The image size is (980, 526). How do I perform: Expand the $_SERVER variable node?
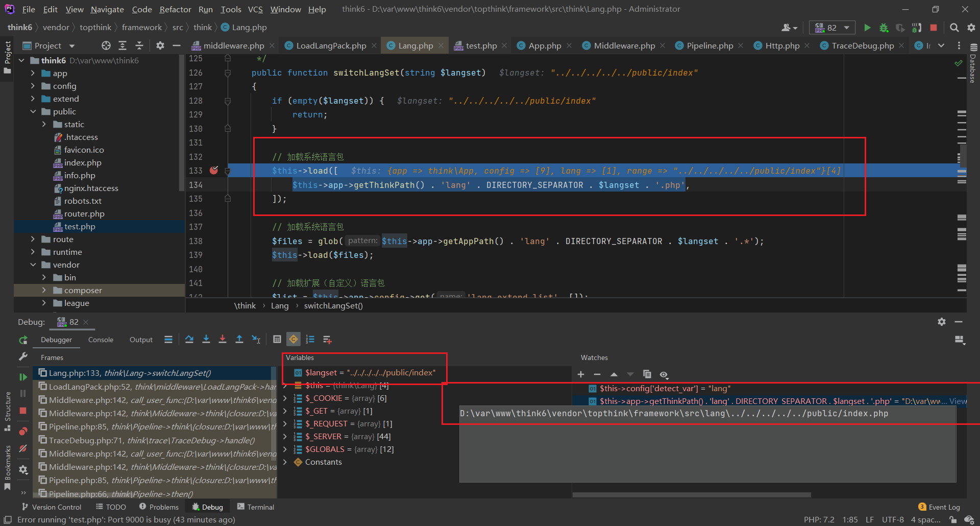(285, 437)
